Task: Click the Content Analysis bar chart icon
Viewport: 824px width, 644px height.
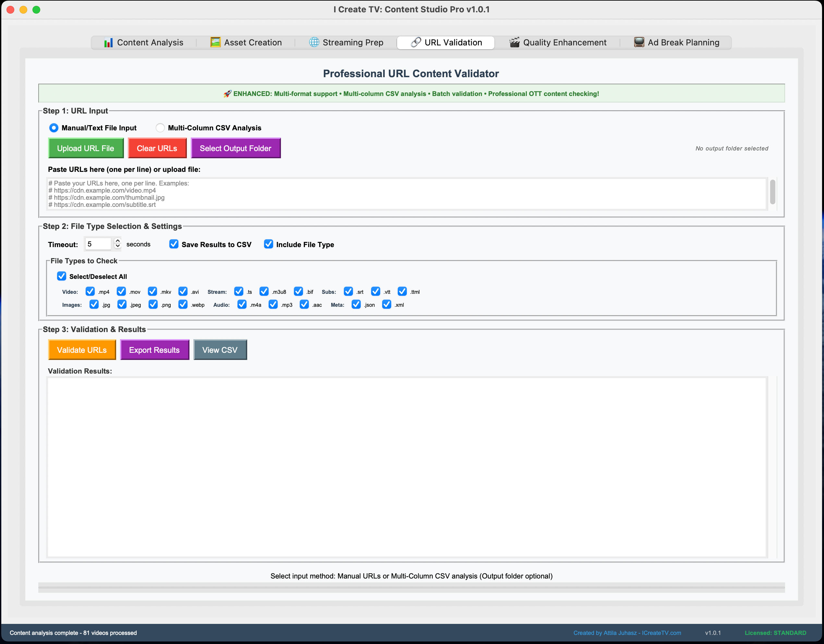Action: tap(108, 42)
